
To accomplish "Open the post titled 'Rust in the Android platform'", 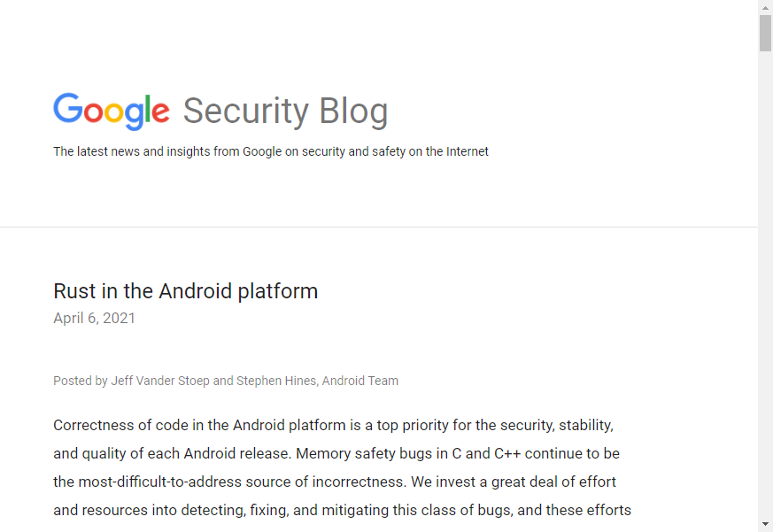I will point(185,290).
